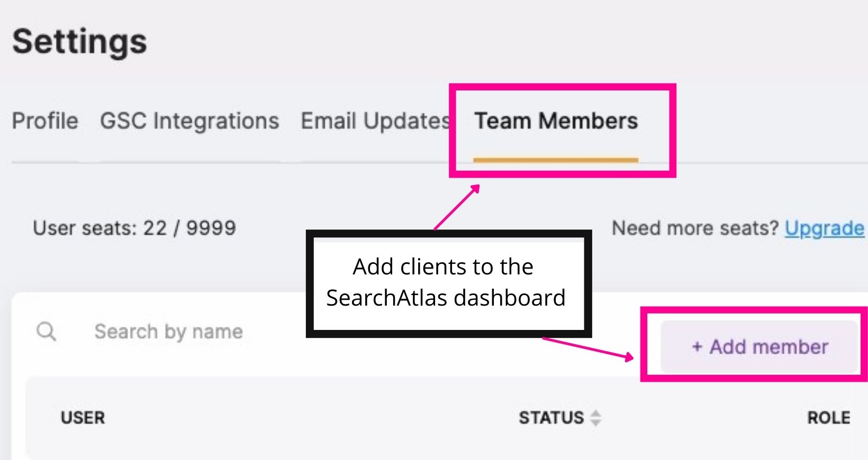868x460 pixels.
Task: Switch to the Profile tab
Action: coord(44,121)
